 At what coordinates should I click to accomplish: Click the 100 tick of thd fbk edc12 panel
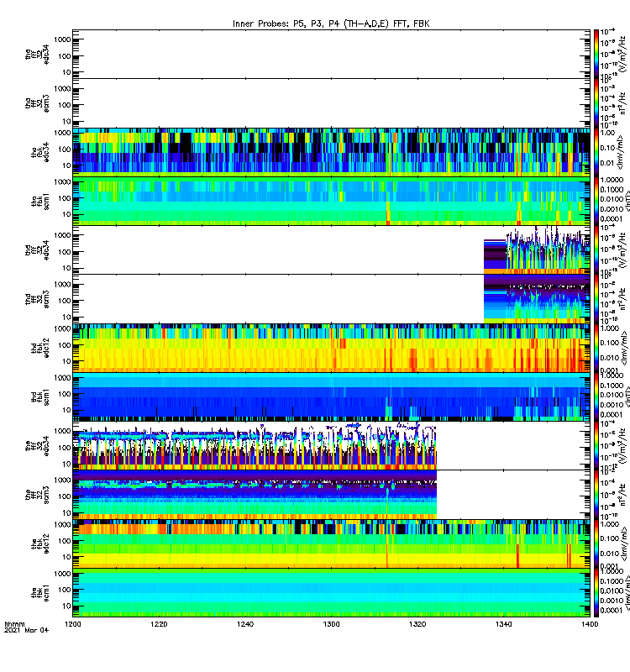65,345
